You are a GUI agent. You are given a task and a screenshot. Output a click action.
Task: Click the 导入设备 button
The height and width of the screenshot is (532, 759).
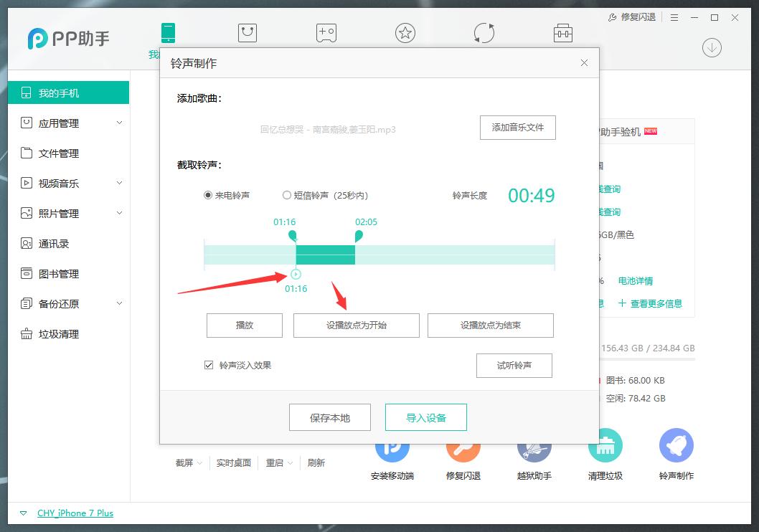[x=425, y=417]
